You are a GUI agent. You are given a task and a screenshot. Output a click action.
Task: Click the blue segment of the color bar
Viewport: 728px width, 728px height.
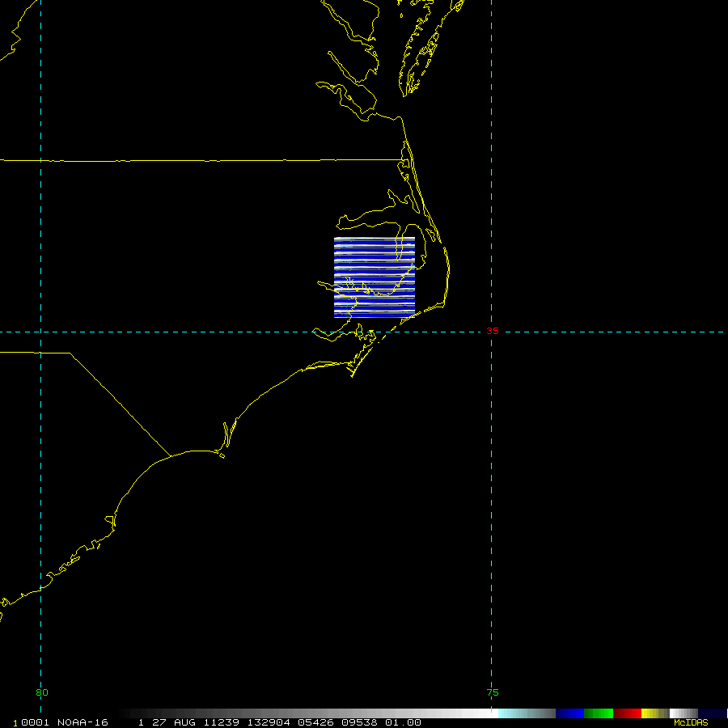click(569, 713)
